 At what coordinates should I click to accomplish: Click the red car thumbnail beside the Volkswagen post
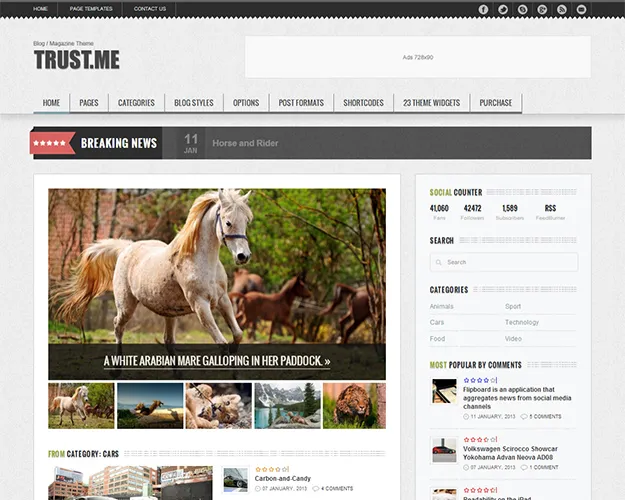coord(444,450)
